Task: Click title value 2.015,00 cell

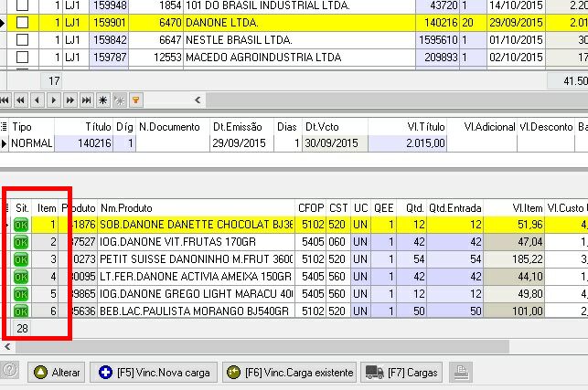Action: pos(407,143)
